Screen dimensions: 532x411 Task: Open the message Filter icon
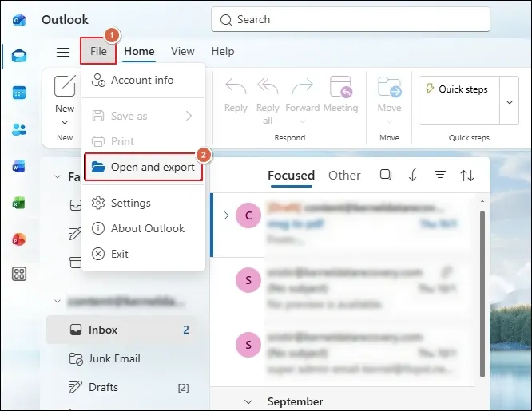[440, 175]
